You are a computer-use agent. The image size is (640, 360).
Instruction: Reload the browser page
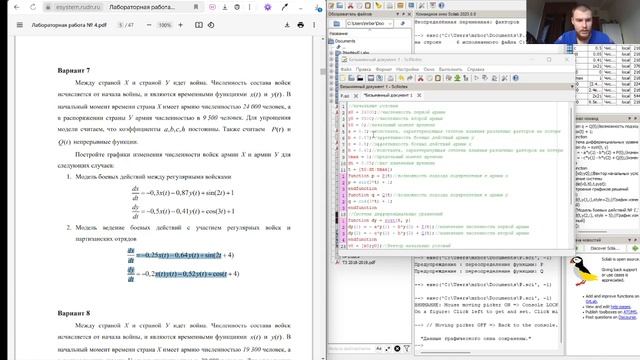(x=33, y=7)
